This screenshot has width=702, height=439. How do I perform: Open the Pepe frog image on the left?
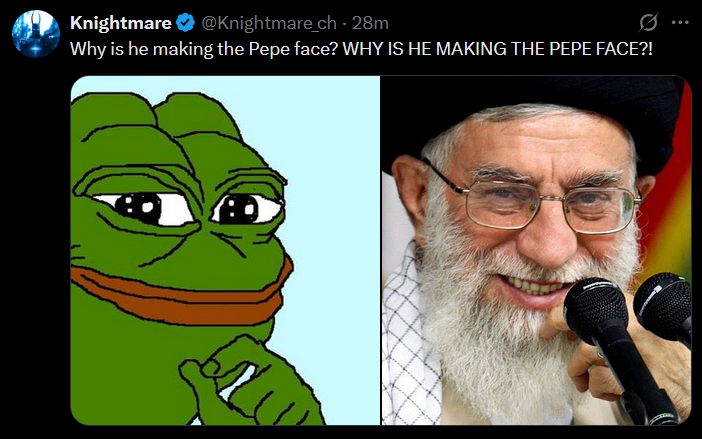(225, 250)
